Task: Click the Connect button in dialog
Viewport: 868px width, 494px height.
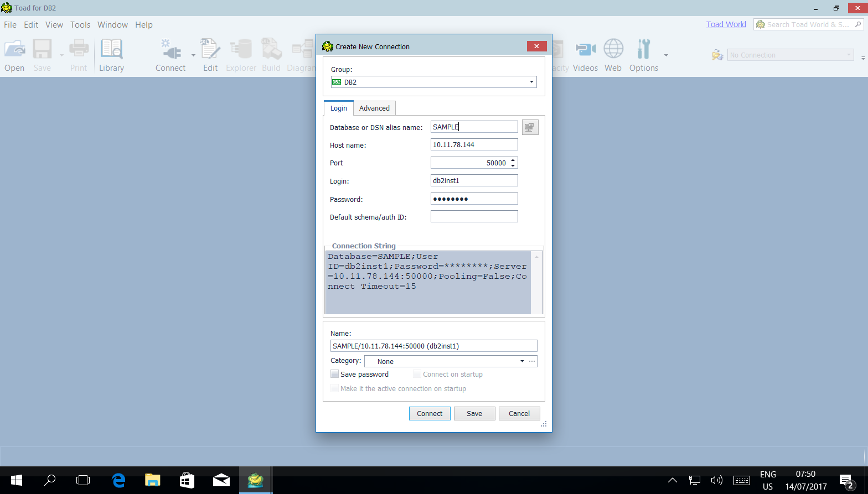Action: click(430, 413)
